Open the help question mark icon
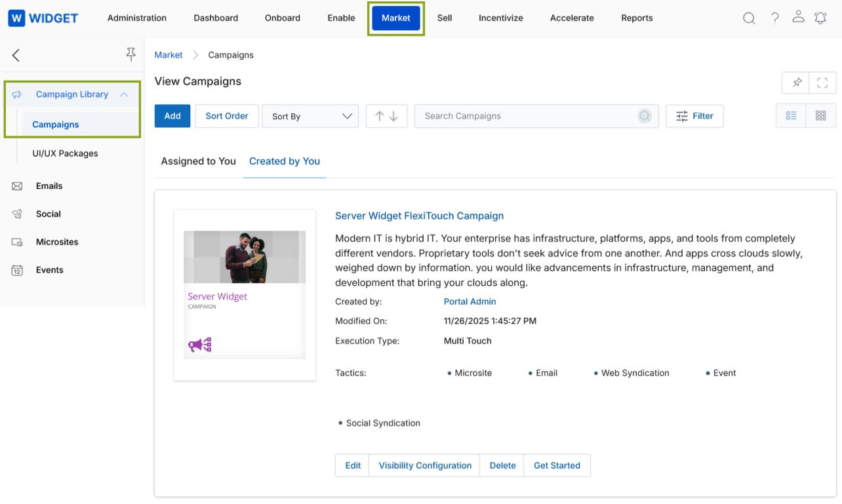Image resolution: width=842 pixels, height=504 pixels. pos(775,18)
